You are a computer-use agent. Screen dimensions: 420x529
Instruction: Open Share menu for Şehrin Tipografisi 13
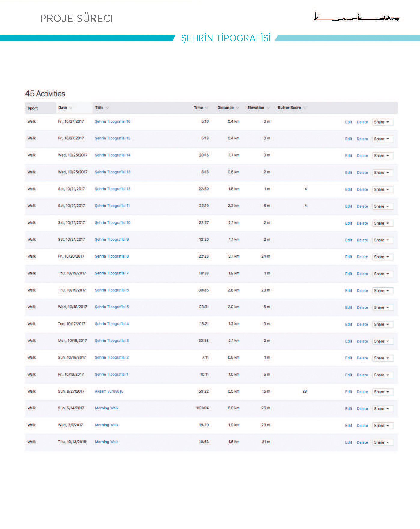pos(382,173)
